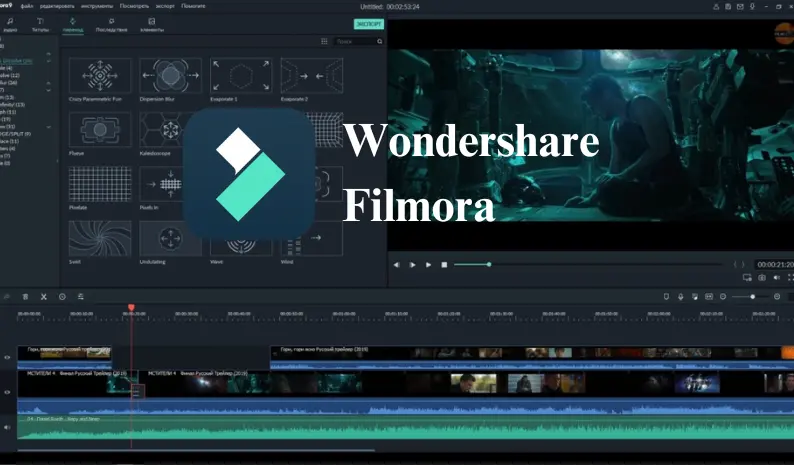
Task: Click the zoom-to-fit timeline icon
Action: tap(709, 297)
